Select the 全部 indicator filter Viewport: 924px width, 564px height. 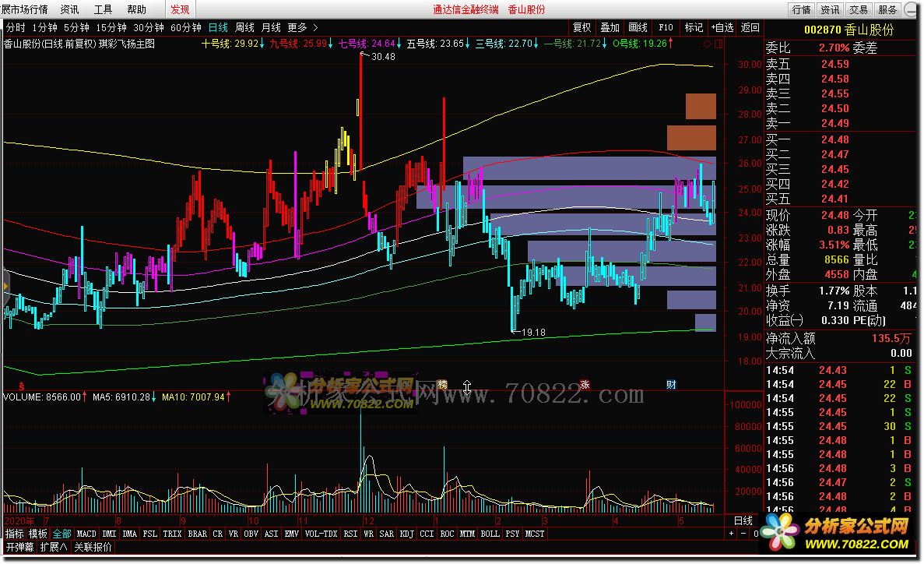click(x=61, y=534)
